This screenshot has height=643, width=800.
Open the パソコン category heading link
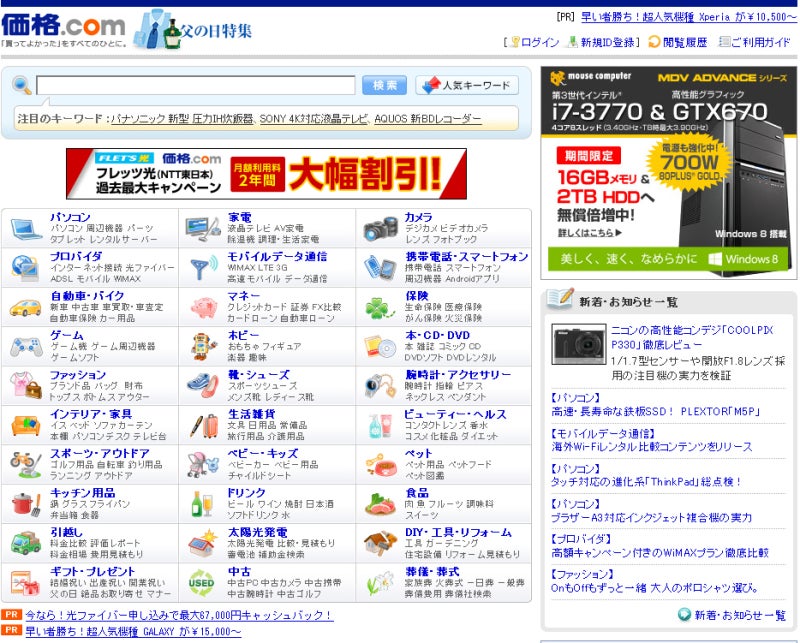(x=70, y=217)
